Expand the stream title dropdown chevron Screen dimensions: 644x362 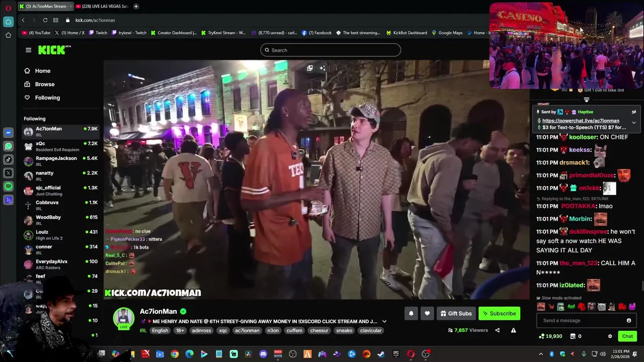click(384, 321)
